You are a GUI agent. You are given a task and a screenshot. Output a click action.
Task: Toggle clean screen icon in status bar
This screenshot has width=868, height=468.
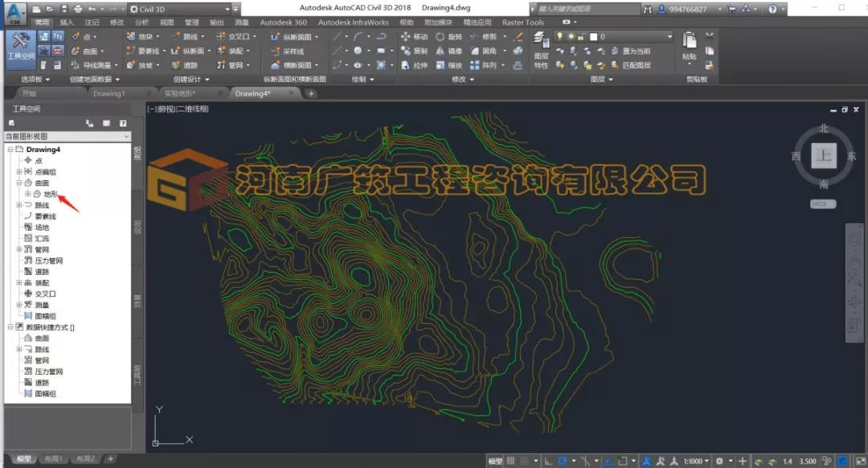tap(860, 461)
